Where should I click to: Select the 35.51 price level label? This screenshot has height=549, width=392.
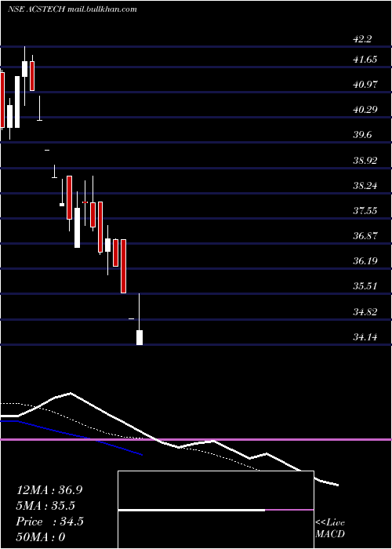(x=365, y=286)
